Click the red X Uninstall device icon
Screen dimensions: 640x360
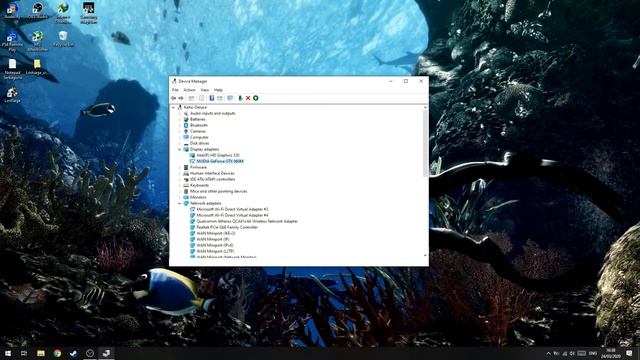(248, 98)
